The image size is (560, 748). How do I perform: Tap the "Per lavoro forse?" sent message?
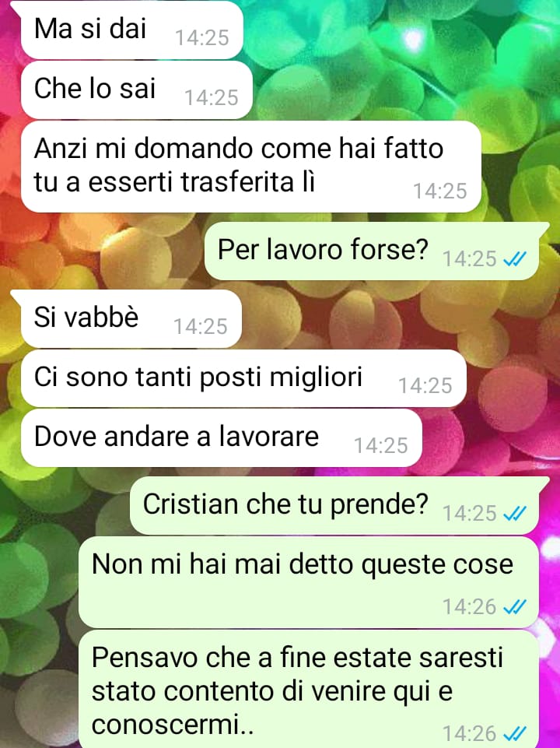373,251
